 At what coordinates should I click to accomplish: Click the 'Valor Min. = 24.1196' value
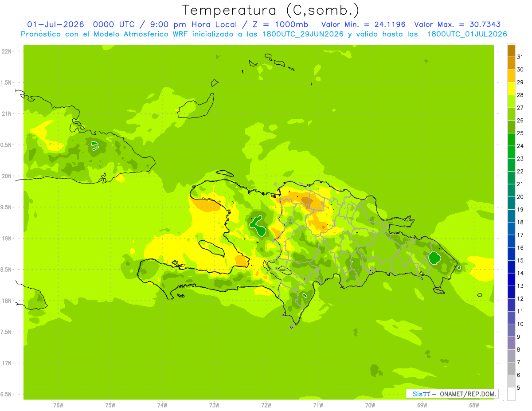(x=363, y=24)
